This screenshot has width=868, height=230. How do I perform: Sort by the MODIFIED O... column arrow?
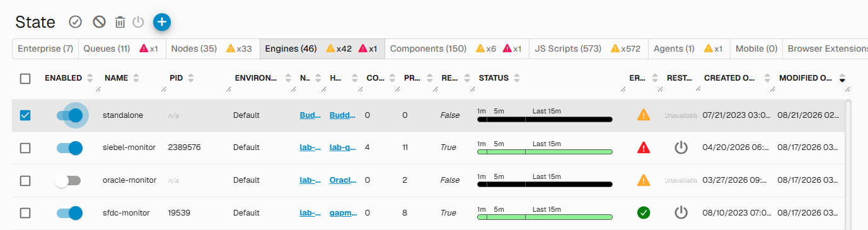click(x=842, y=79)
